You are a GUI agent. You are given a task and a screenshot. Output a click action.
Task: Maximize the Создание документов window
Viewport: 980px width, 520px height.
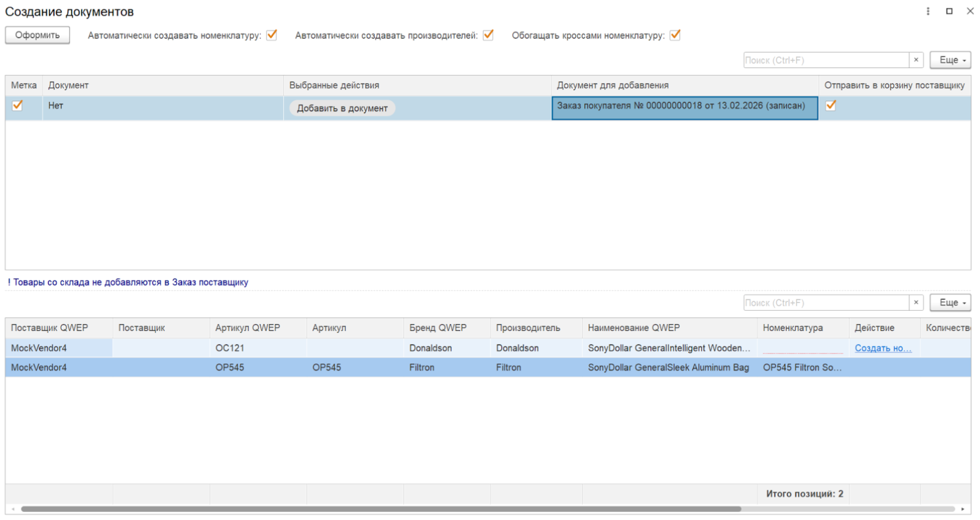point(949,11)
